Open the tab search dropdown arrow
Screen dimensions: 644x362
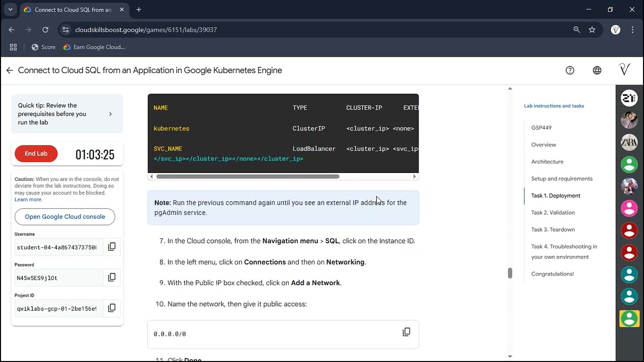(10, 10)
